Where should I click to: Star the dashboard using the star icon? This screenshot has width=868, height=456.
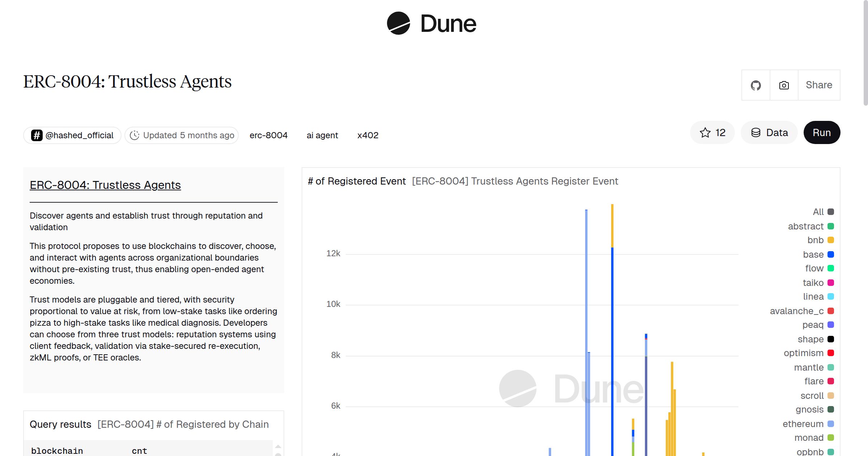tap(705, 132)
